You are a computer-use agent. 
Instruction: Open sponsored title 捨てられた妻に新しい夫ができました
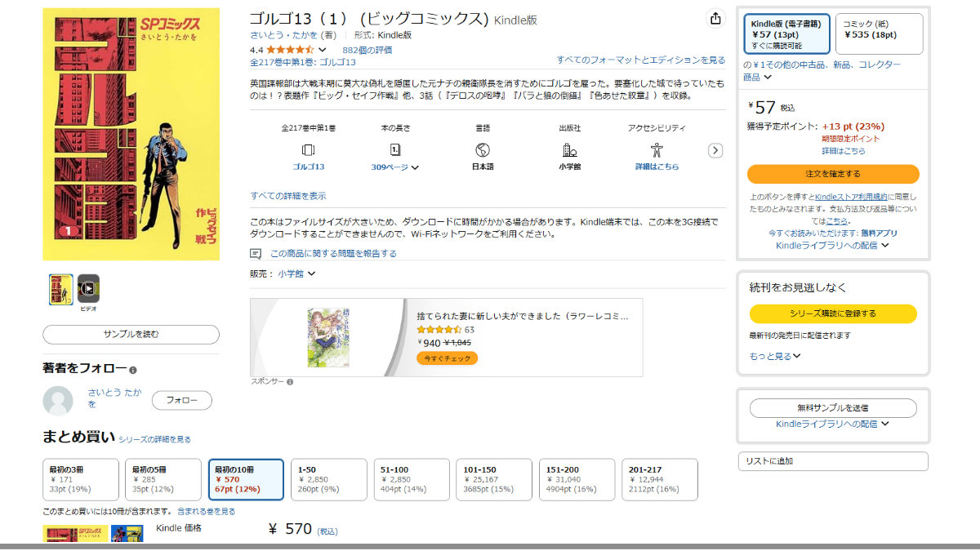[x=523, y=315]
